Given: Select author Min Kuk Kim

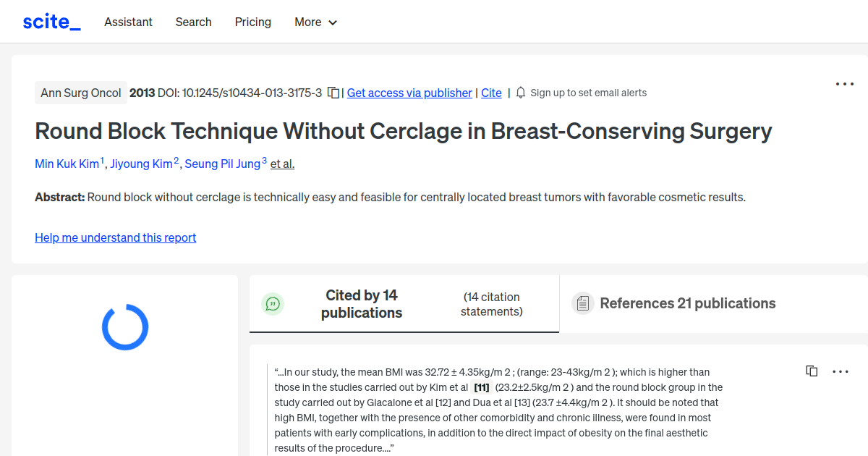Looking at the screenshot, I should coord(67,164).
